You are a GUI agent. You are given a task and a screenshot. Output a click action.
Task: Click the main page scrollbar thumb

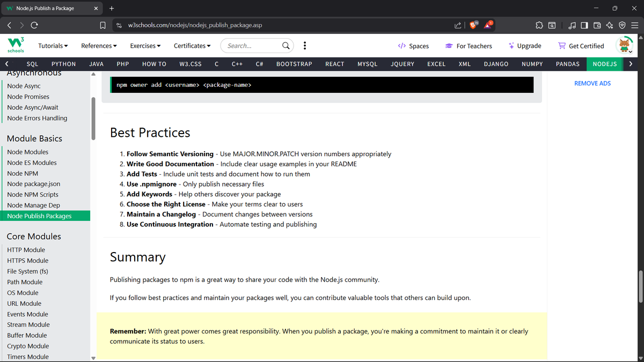point(641,287)
